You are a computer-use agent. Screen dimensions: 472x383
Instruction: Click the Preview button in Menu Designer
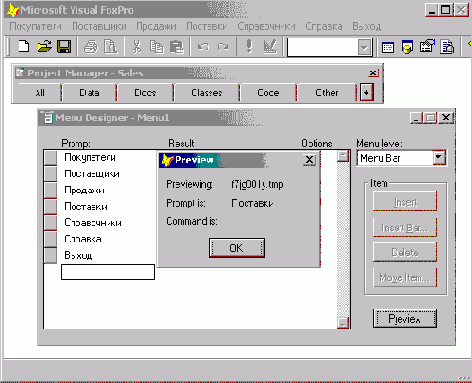pyautogui.click(x=404, y=319)
